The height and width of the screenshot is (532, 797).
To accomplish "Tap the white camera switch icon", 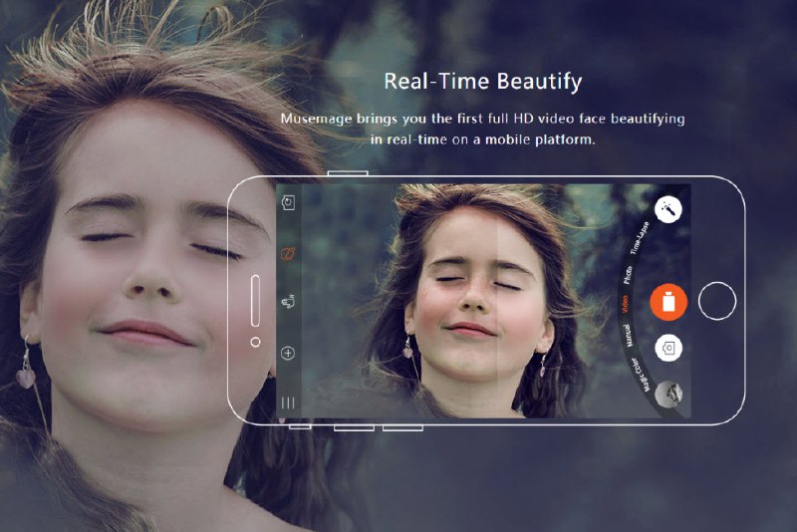I will (x=667, y=348).
